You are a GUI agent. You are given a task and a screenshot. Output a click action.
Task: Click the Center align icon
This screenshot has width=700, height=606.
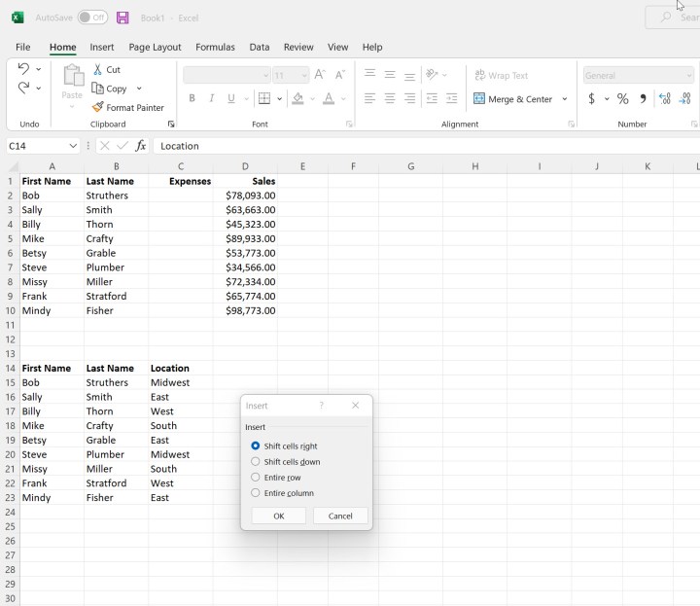coord(390,98)
